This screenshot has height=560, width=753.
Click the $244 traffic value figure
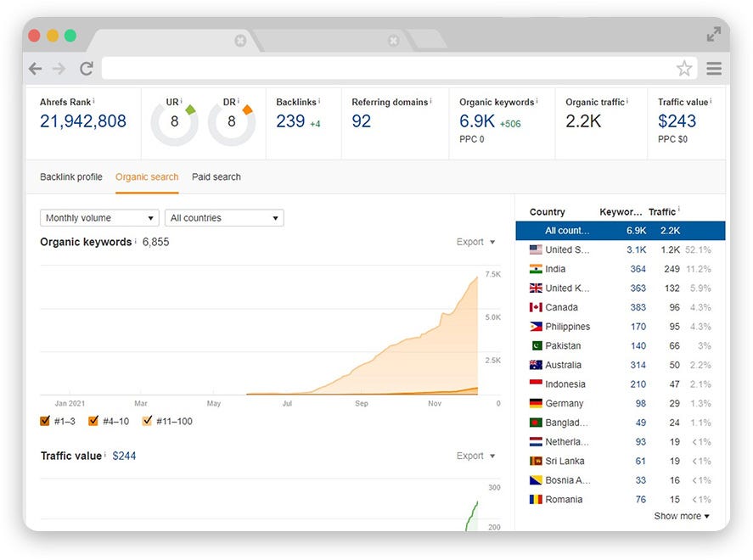[124, 456]
